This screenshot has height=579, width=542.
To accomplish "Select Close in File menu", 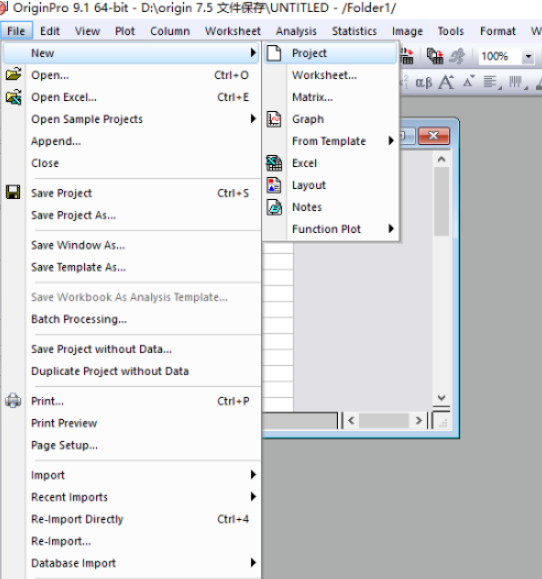I will [132, 163].
